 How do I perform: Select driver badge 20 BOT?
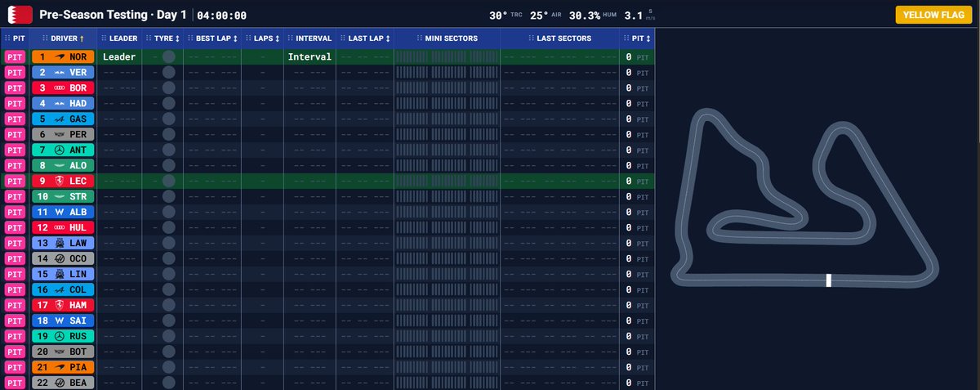click(62, 352)
